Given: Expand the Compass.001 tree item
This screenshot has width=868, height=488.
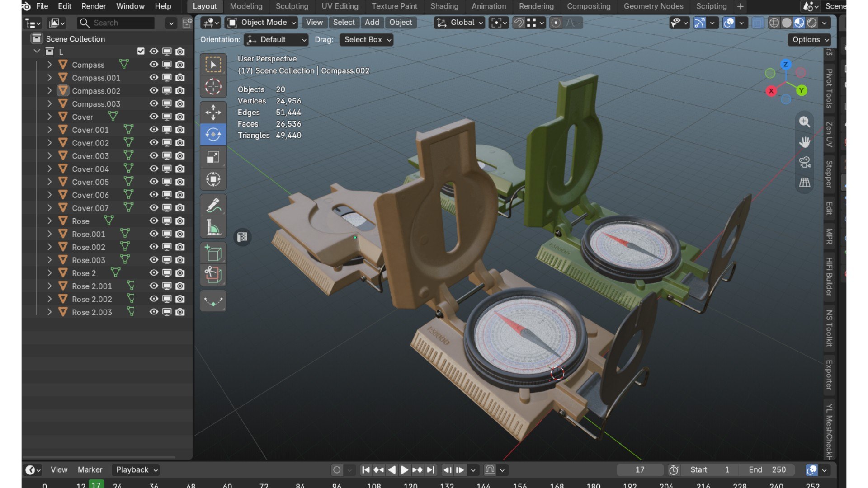Looking at the screenshot, I should pyautogui.click(x=49, y=77).
